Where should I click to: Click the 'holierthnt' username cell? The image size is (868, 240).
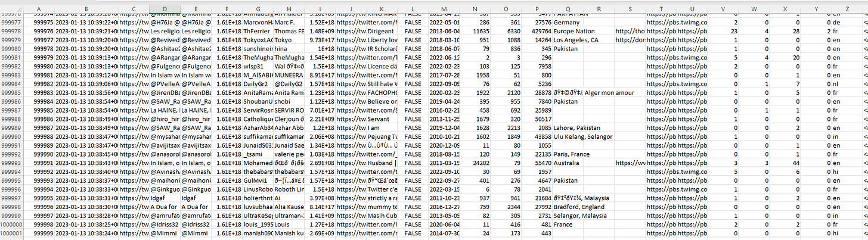tap(258, 198)
